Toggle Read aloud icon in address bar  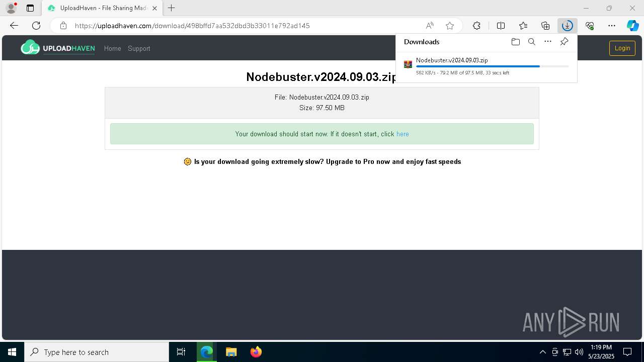pos(430,26)
